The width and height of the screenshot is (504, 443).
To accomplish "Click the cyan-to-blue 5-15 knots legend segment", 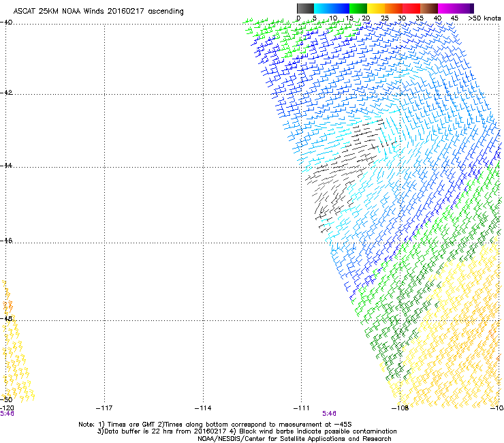I will click(x=332, y=8).
